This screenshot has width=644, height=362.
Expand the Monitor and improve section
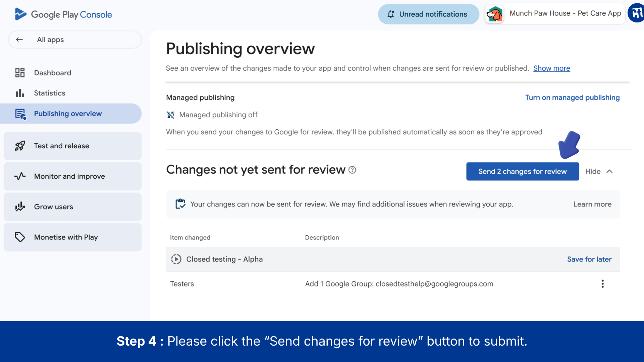(x=72, y=176)
